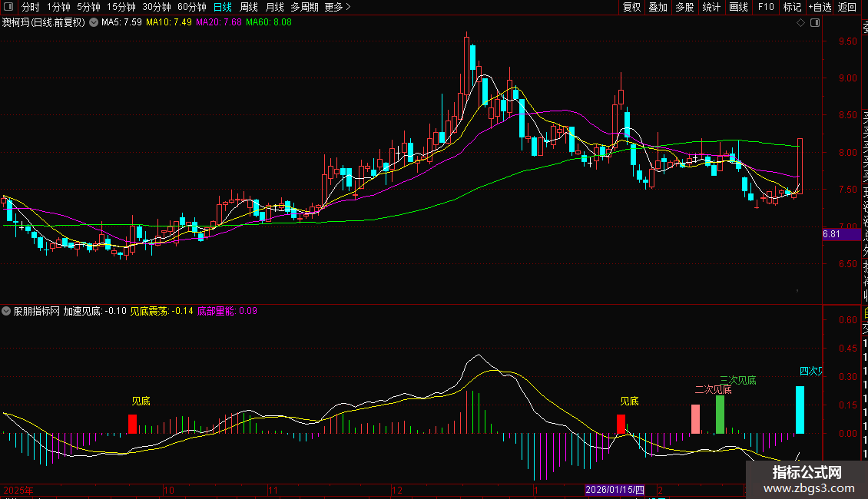Screen dimensions: 868x499
Task: Click the MA20: 7.68 label
Action: pyautogui.click(x=219, y=22)
